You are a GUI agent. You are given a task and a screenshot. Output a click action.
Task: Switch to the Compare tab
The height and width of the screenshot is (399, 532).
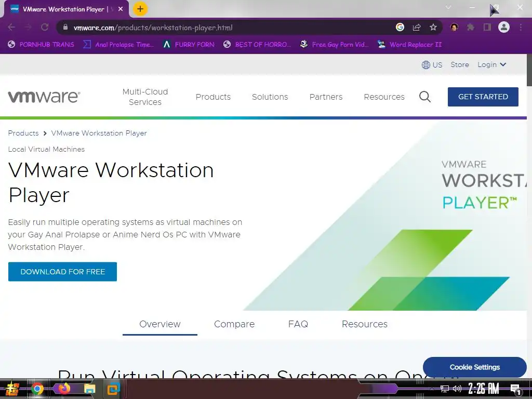tap(234, 324)
